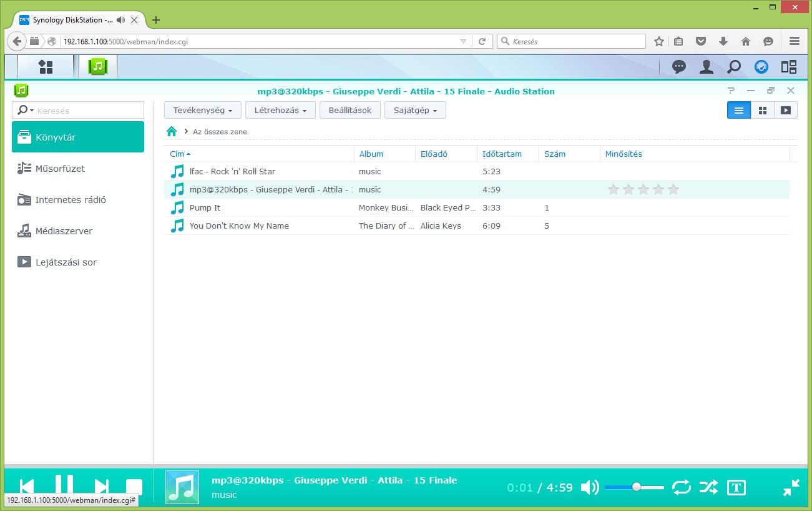
Task: Click the Audio Station logo icon
Action: coord(21,91)
